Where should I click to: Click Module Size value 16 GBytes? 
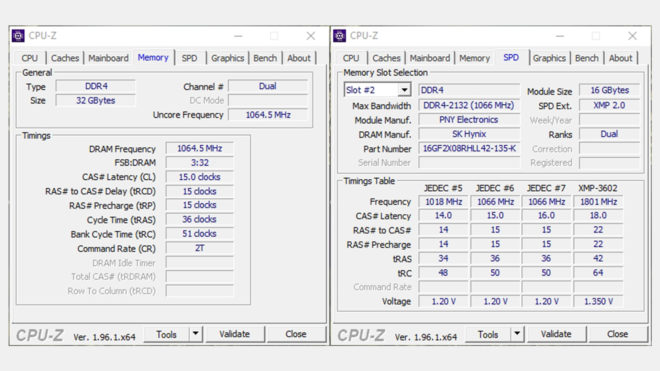[x=609, y=91]
